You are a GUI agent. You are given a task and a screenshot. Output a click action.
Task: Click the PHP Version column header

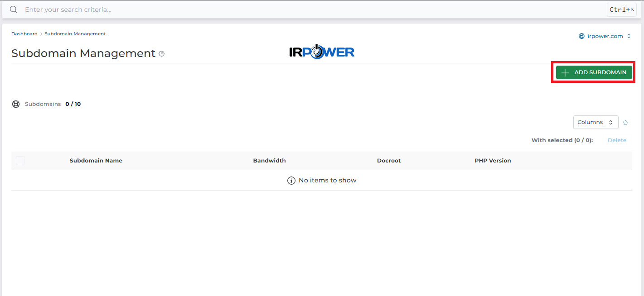493,161
